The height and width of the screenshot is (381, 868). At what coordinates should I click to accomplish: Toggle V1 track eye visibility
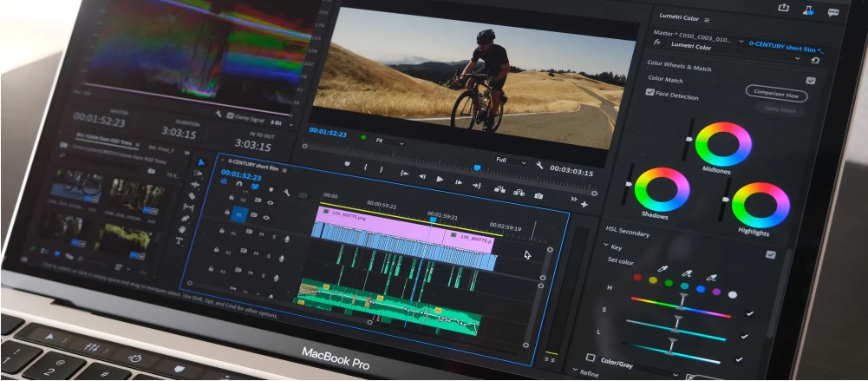[266, 218]
